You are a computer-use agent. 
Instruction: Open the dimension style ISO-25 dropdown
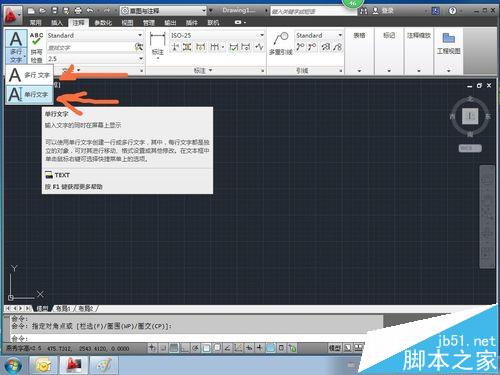pos(217,35)
